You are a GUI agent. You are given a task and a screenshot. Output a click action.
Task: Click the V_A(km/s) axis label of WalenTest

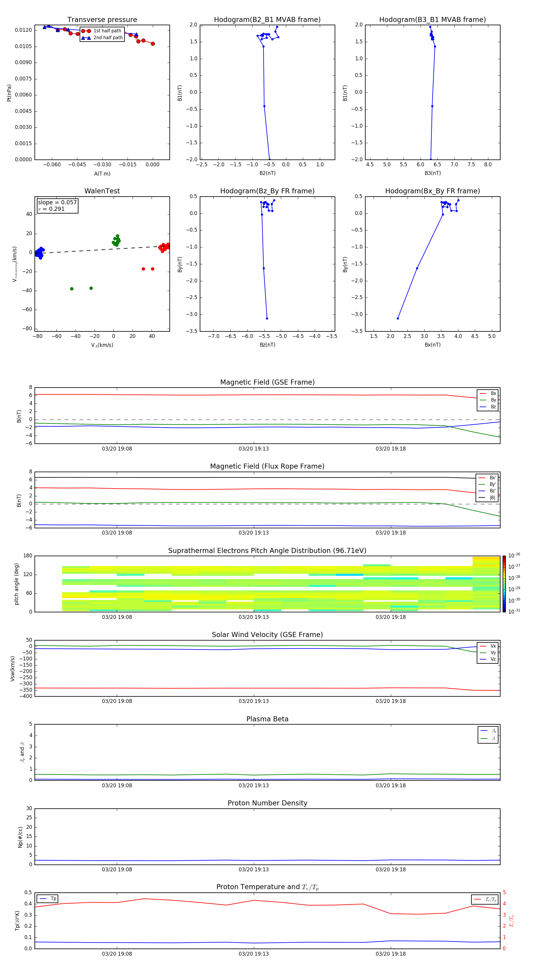point(102,345)
